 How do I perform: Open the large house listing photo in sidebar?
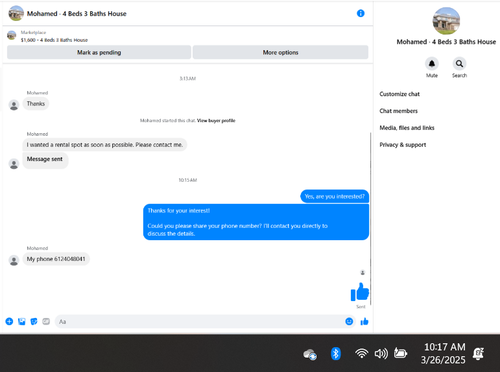[446, 21]
